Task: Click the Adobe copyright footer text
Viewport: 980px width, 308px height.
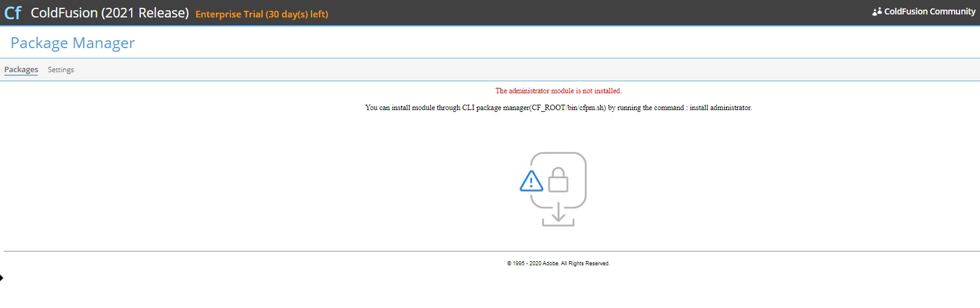Action: [x=558, y=263]
